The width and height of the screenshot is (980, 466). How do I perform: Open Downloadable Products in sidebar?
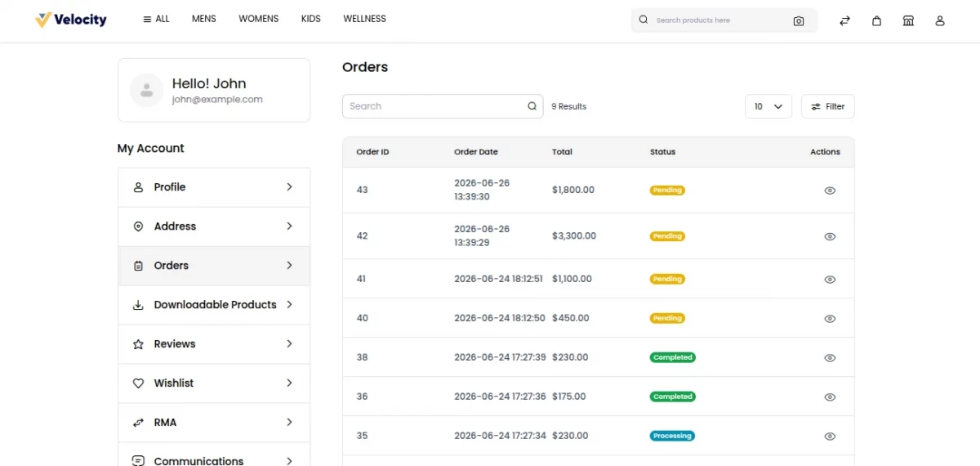(214, 305)
